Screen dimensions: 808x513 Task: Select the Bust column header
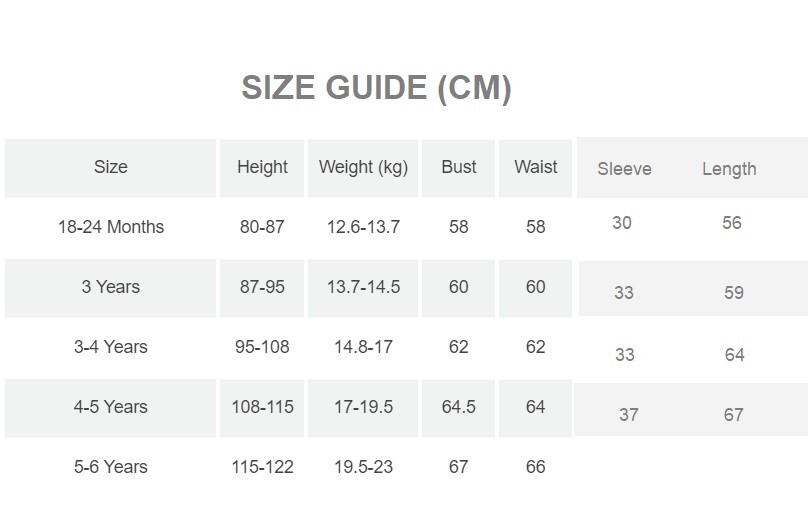click(x=459, y=167)
